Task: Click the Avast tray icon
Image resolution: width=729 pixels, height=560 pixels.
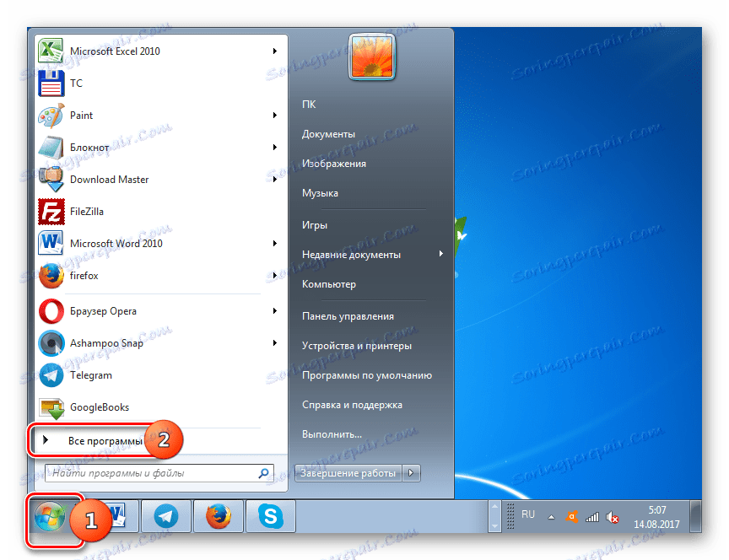Action: (571, 517)
